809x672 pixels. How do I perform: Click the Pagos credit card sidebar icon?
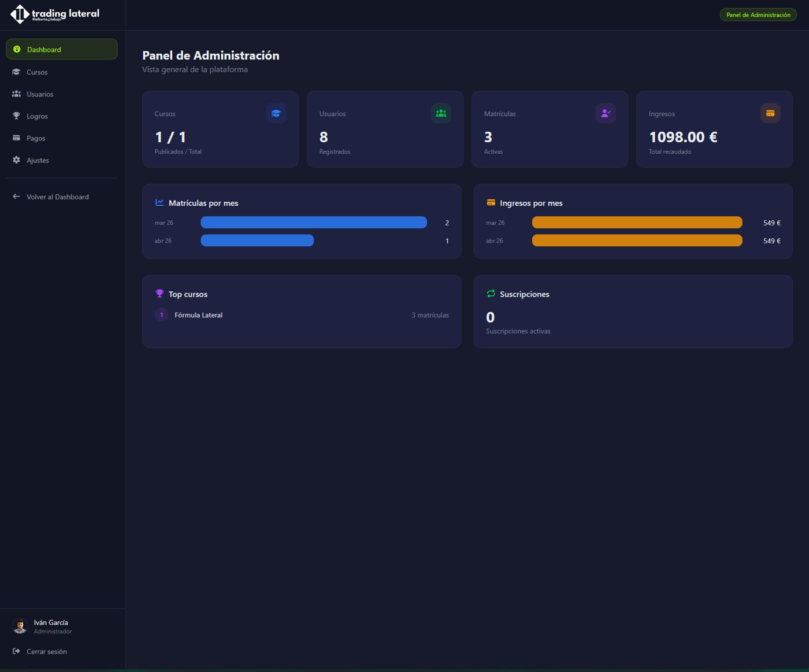click(16, 138)
